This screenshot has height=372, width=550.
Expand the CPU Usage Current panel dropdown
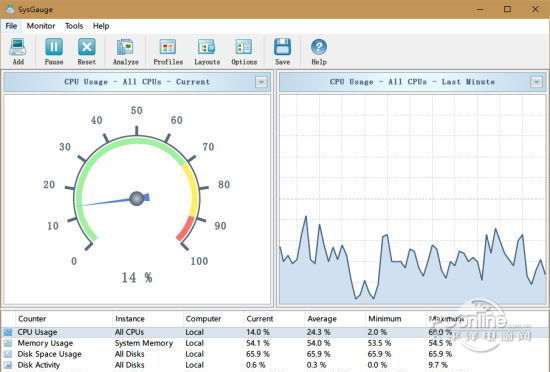261,82
